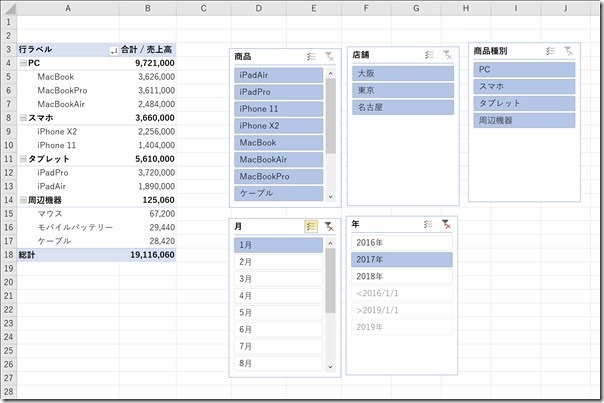This screenshot has height=403, width=604.
Task: Choose 6月 in the 月 slicer
Action: (279, 329)
